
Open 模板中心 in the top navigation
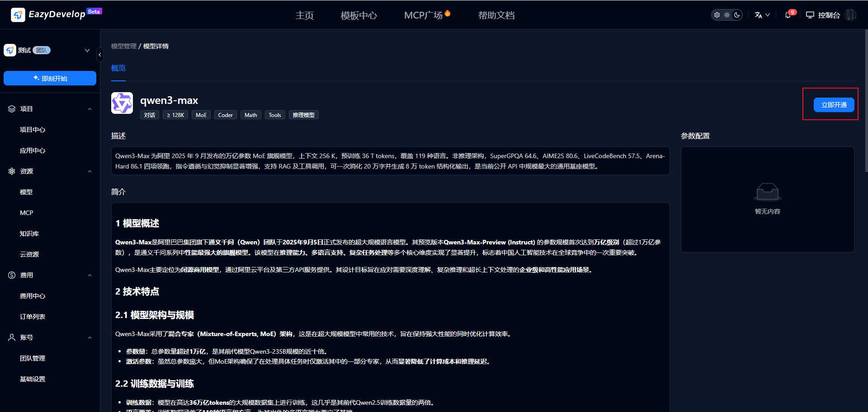pos(359,15)
